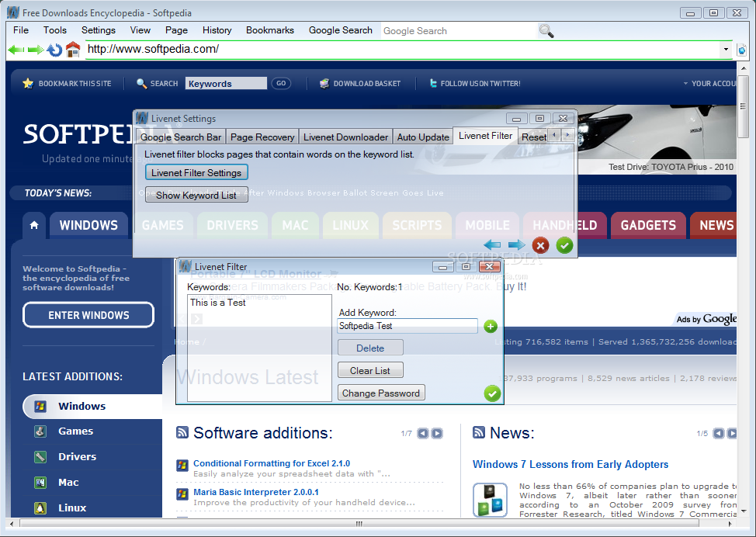This screenshot has width=756, height=537.
Task: Cancel Livenet Settings with the red X icon
Action: [540, 245]
